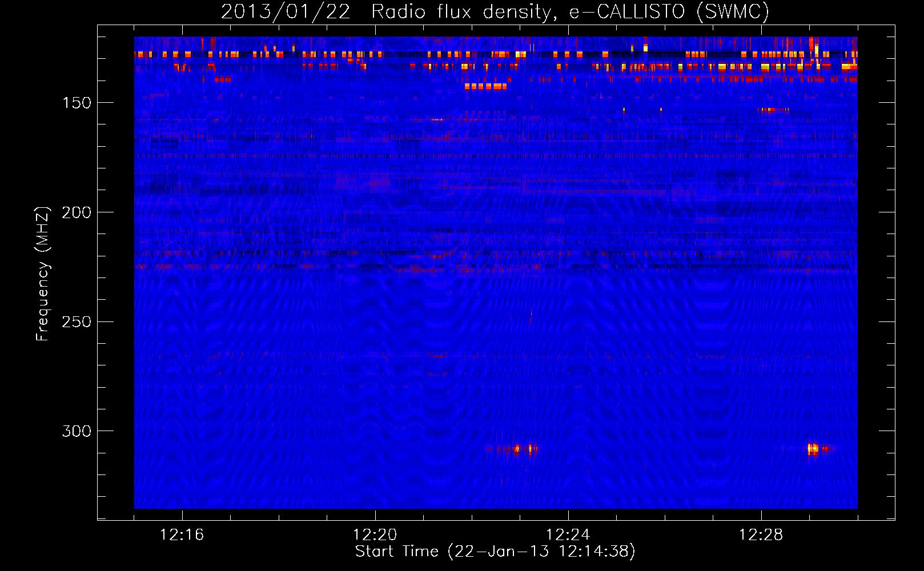Click the 12:28 time tick label

(761, 535)
